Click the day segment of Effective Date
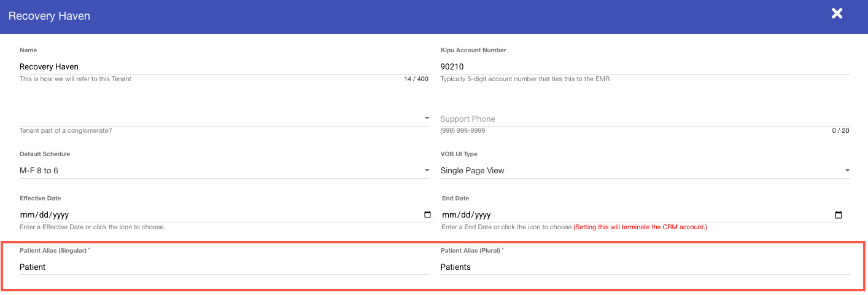The height and width of the screenshot is (295, 868). pos(40,215)
